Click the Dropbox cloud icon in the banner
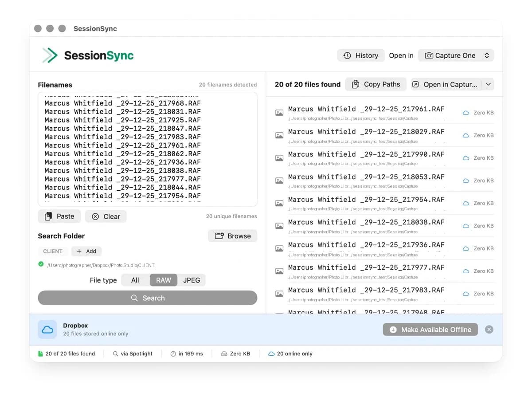The image size is (532, 401). [47, 329]
